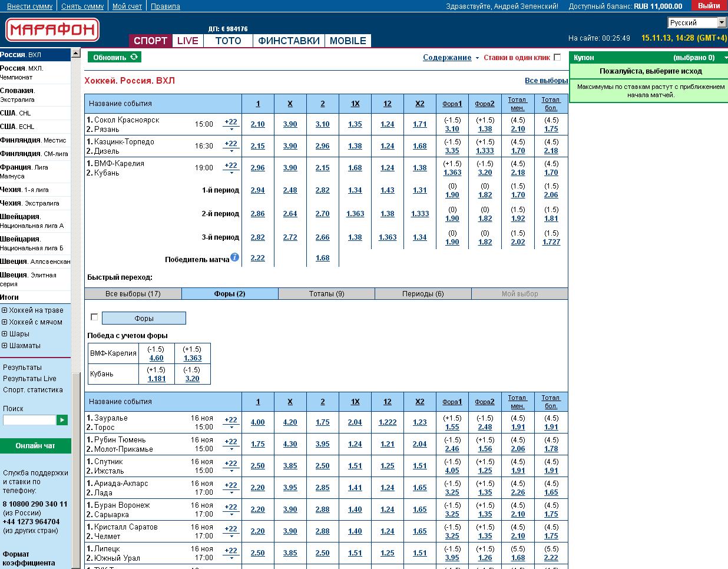This screenshot has height=569, width=728.
Task: Expand +22 markets for Казцинк-Торпедо
Action: [x=231, y=146]
